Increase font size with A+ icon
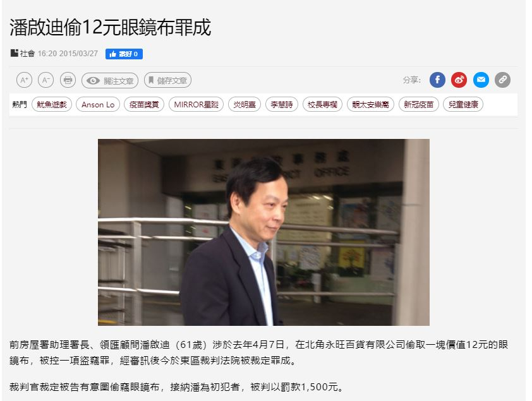The image size is (532, 401). (x=25, y=80)
